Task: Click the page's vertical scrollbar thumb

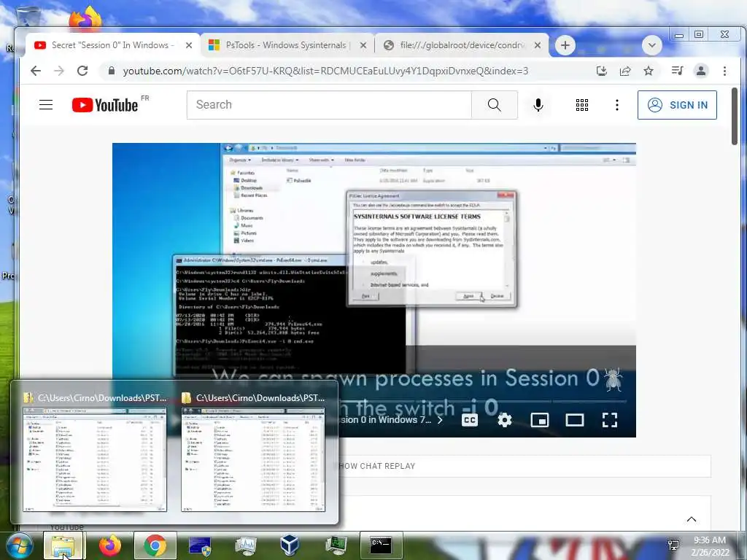Action: (x=735, y=116)
